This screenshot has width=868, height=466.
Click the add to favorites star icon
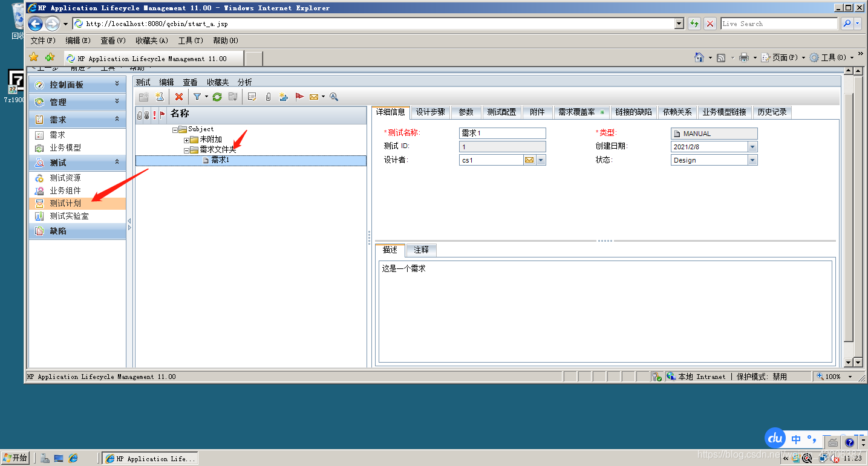(x=50, y=57)
